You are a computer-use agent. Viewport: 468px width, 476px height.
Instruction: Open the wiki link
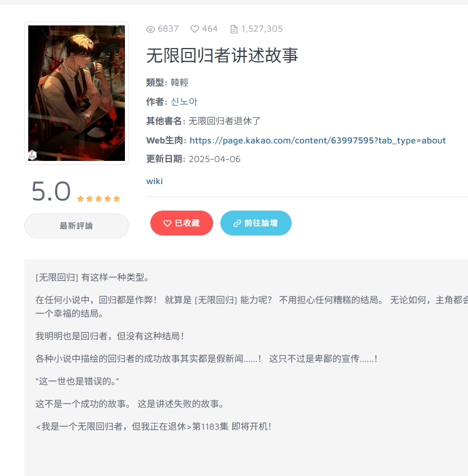154,181
